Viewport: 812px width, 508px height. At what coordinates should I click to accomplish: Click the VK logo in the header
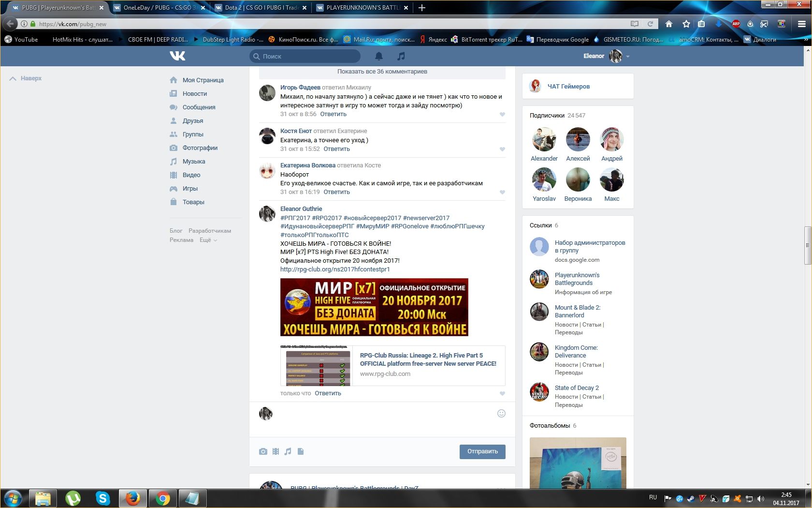pos(177,56)
